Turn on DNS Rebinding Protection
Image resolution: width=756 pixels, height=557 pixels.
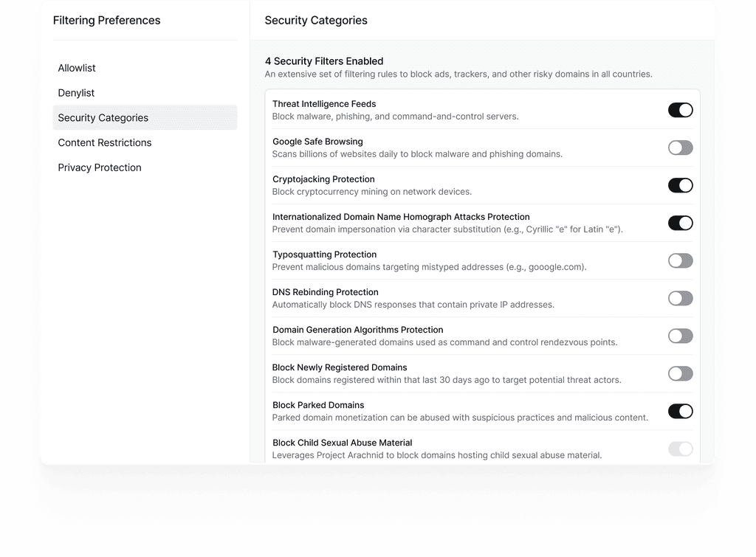[x=680, y=298]
